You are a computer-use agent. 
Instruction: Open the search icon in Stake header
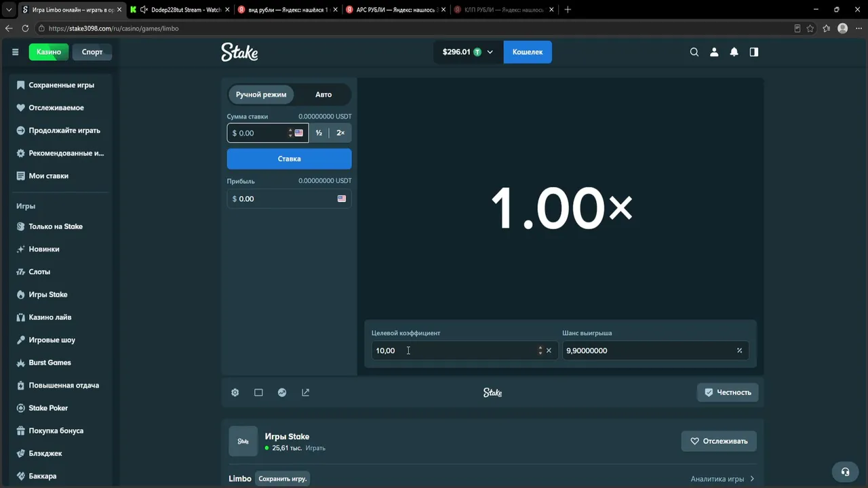[x=694, y=52]
